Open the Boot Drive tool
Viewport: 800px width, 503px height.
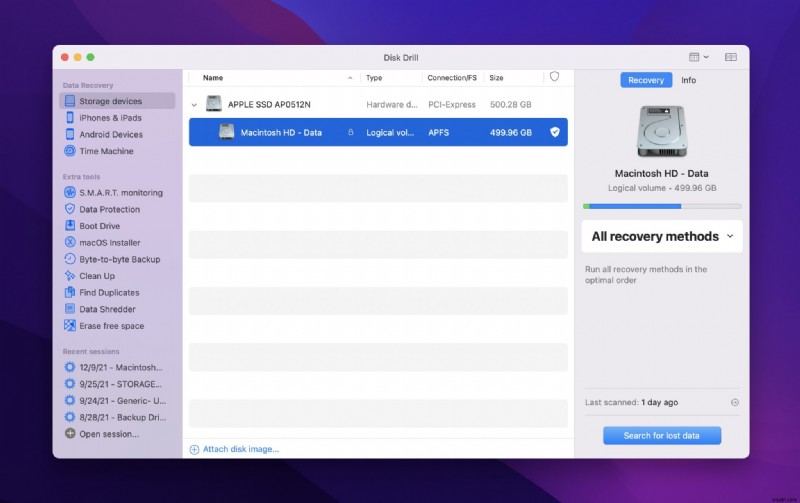[x=99, y=226]
